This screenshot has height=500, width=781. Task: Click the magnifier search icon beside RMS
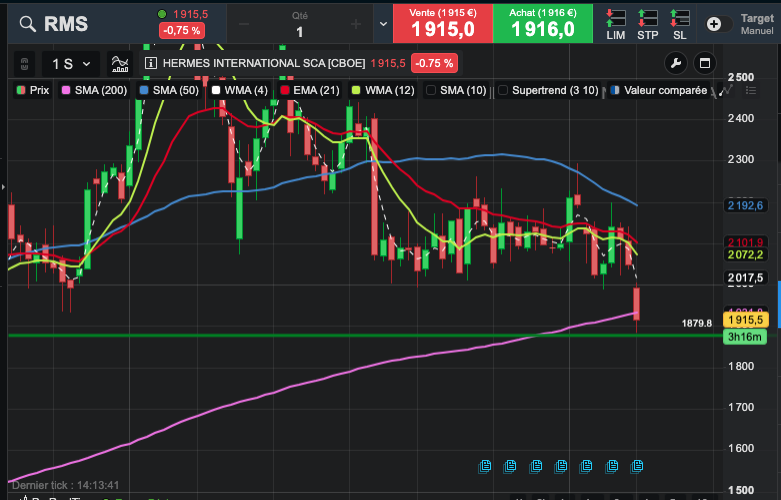(x=28, y=23)
